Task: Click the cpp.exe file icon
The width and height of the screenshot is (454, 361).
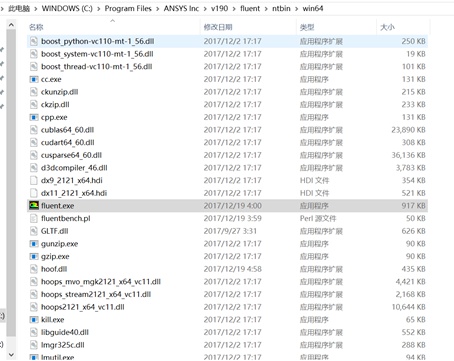Action: [x=34, y=117]
